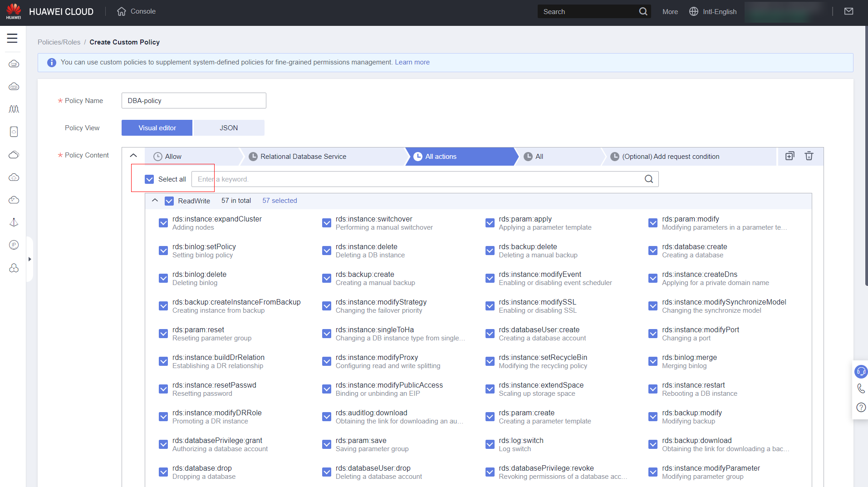Click the mail messages icon
Viewport: 868px width, 487px height.
pos(848,11)
